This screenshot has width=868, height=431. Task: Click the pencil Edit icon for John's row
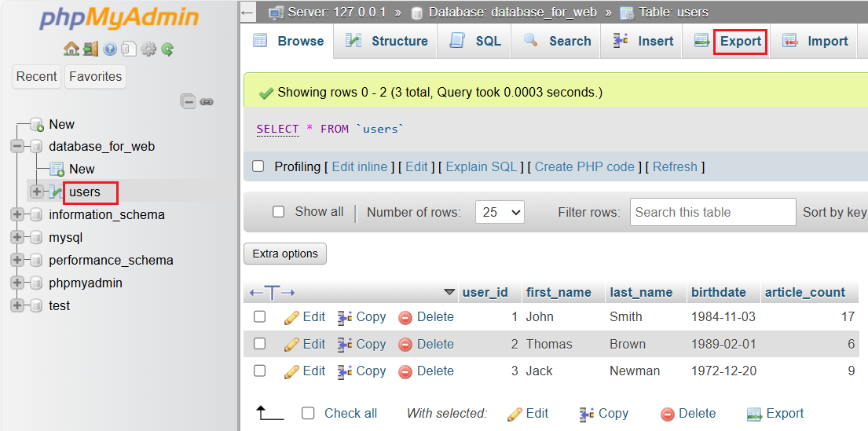tap(291, 317)
